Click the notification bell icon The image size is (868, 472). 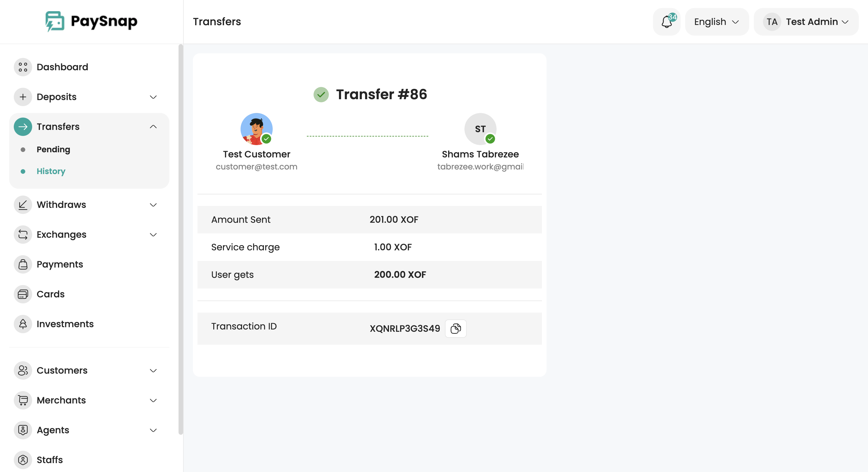[666, 22]
